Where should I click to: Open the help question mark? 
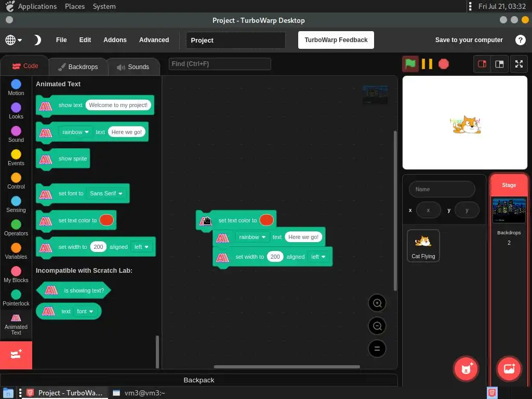[520, 40]
